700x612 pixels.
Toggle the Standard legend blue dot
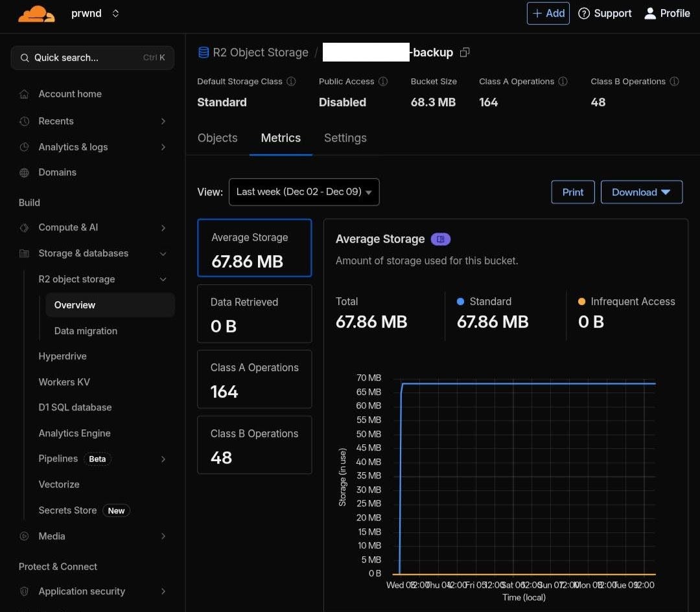[x=460, y=302]
